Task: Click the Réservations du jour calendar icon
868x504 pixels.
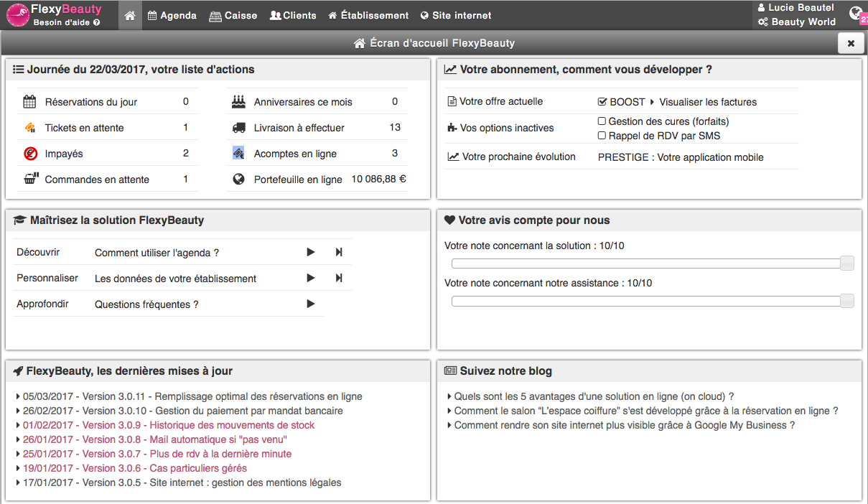Action: (x=29, y=102)
